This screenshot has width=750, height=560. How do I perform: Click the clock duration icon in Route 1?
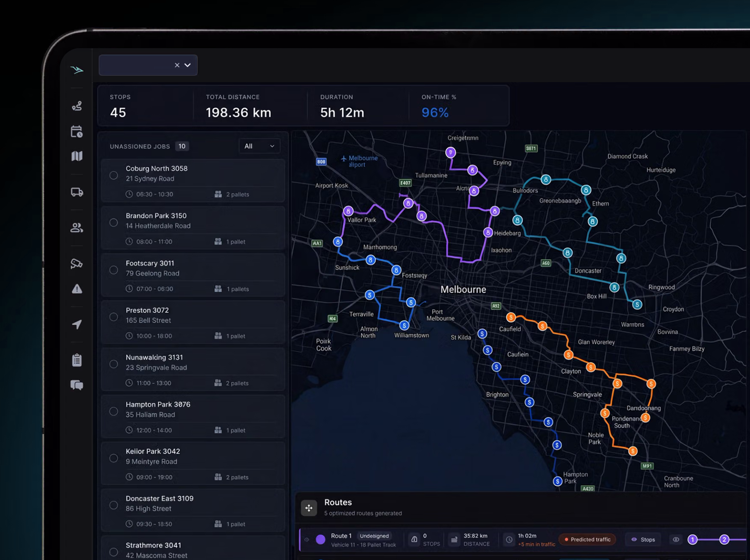click(509, 539)
